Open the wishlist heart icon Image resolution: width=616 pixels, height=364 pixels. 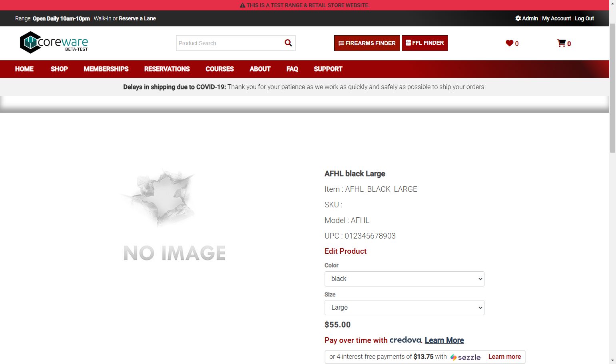pos(509,43)
